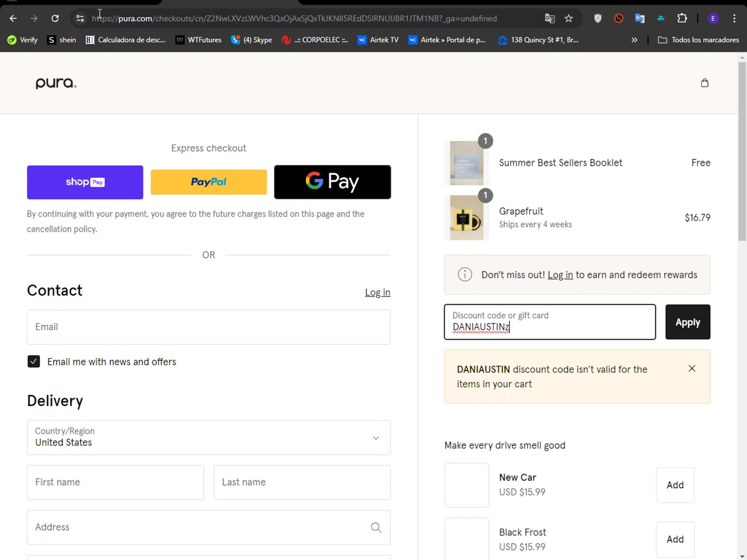Image resolution: width=747 pixels, height=560 pixels.
Task: Add Black Frost to the order
Action: coord(675,540)
